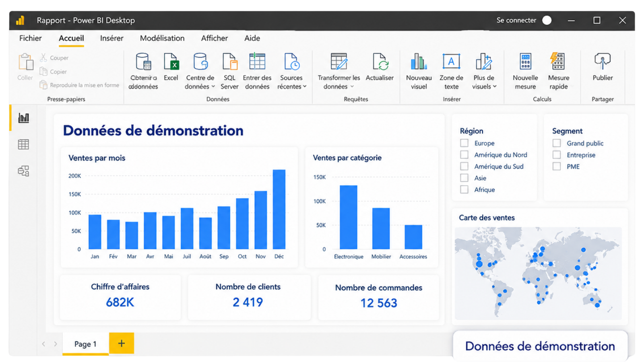Select the Page 1 tab
This screenshot has width=644, height=362.
pos(85,344)
